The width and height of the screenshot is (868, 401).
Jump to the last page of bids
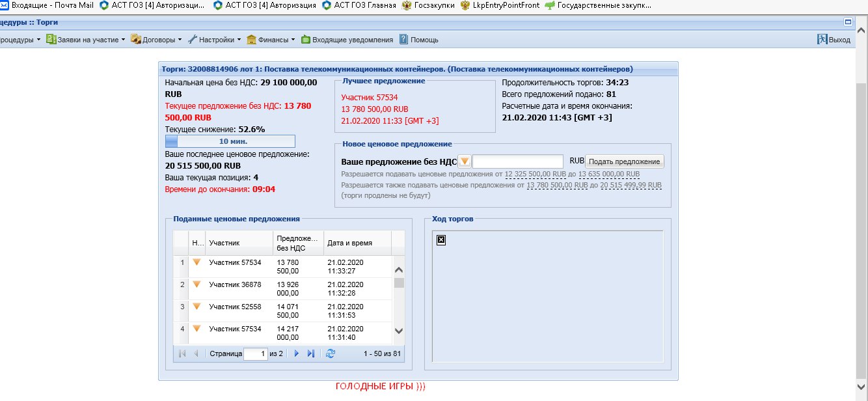(311, 353)
